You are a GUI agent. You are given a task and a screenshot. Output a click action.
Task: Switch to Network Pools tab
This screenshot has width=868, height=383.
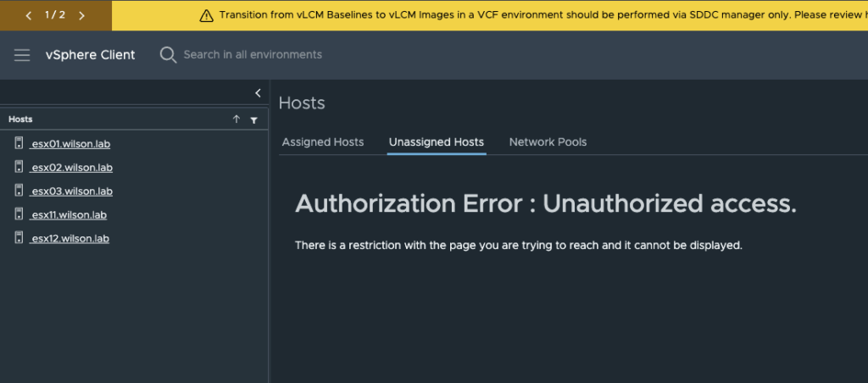click(548, 142)
